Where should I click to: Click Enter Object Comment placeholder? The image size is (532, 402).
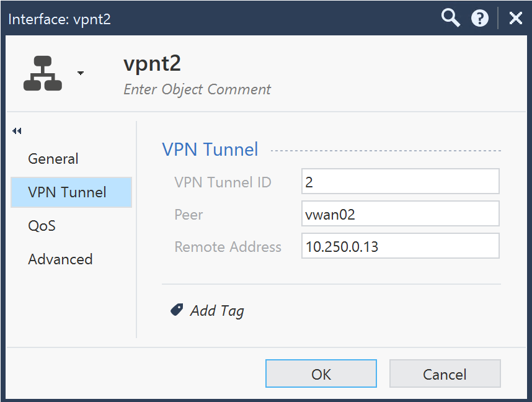(197, 89)
